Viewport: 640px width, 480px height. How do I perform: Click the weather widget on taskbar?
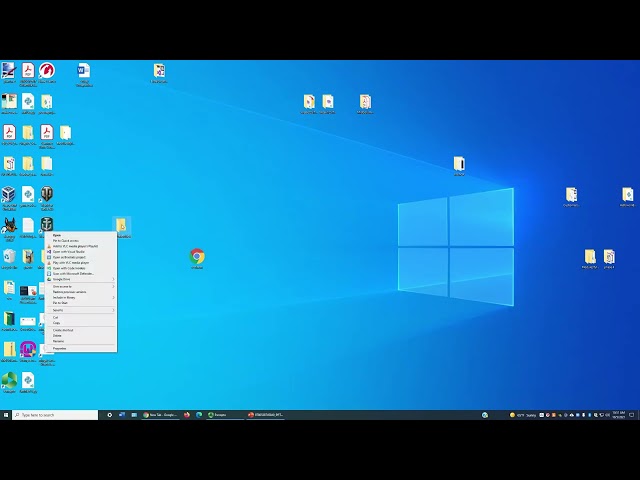point(522,415)
